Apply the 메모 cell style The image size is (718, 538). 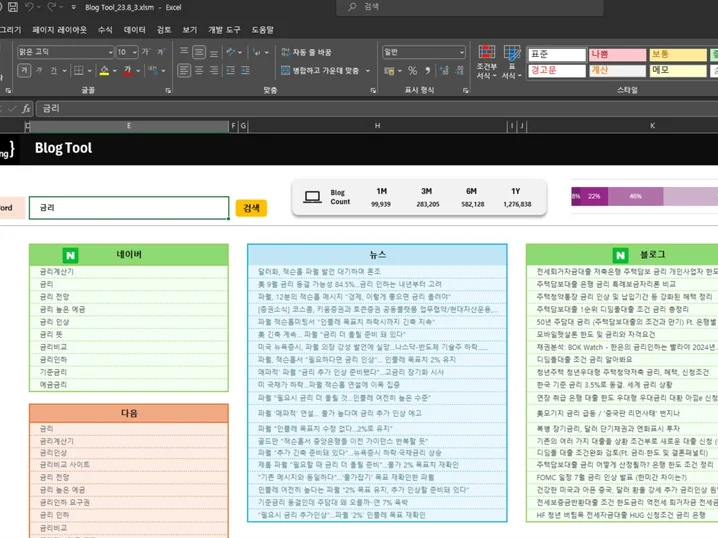(678, 71)
